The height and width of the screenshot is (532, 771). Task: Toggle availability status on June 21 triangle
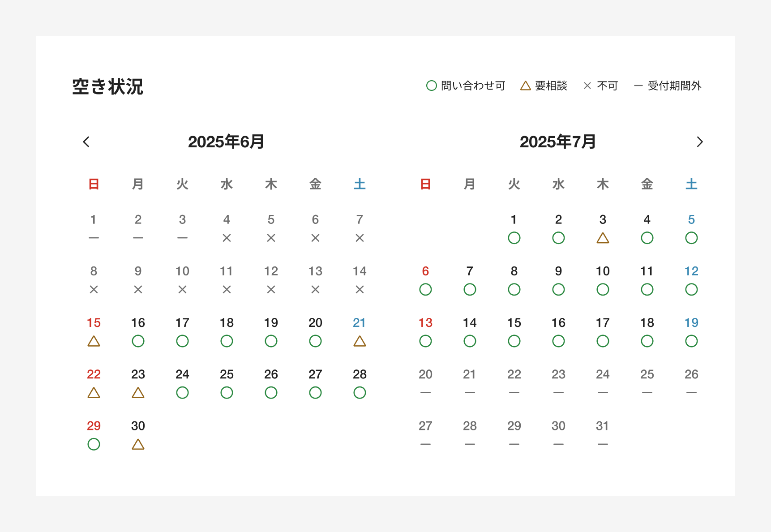click(360, 341)
